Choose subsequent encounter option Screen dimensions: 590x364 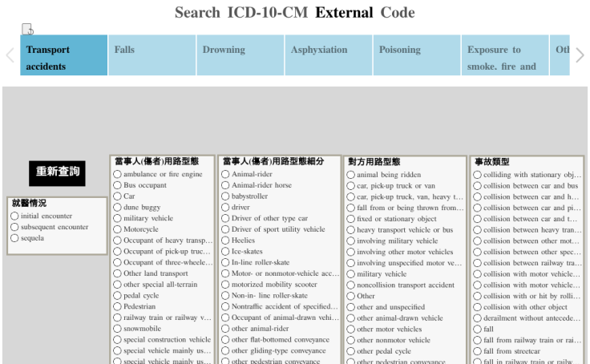[x=14, y=227]
